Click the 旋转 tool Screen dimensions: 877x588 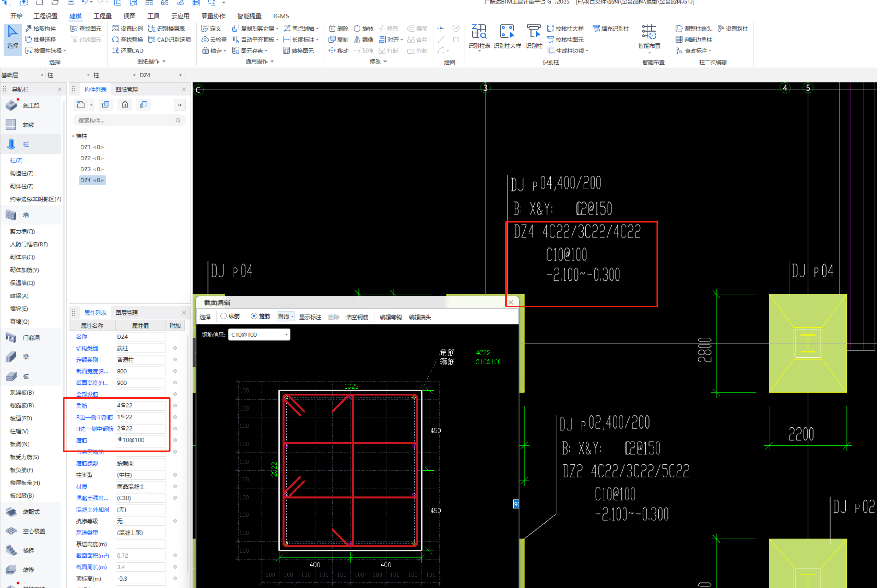pos(363,29)
